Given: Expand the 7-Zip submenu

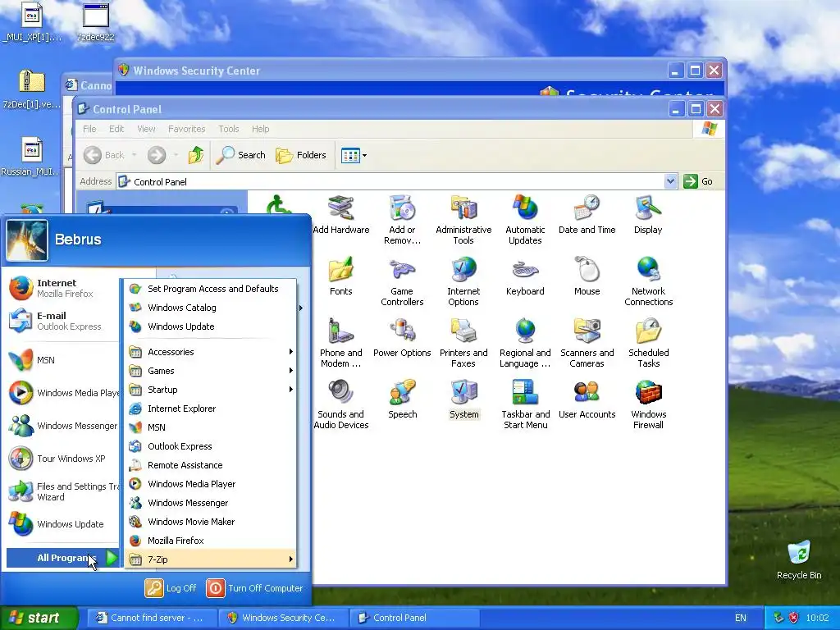Looking at the screenshot, I should [x=212, y=559].
